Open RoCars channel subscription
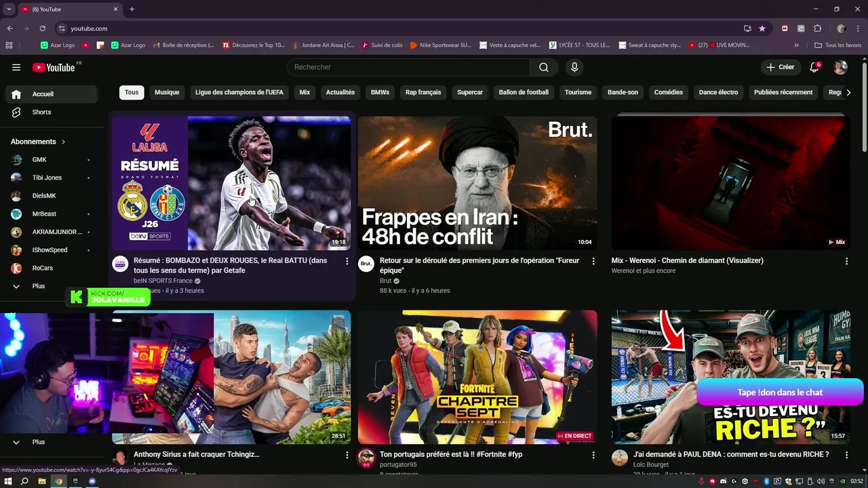868x488 pixels. point(52,268)
